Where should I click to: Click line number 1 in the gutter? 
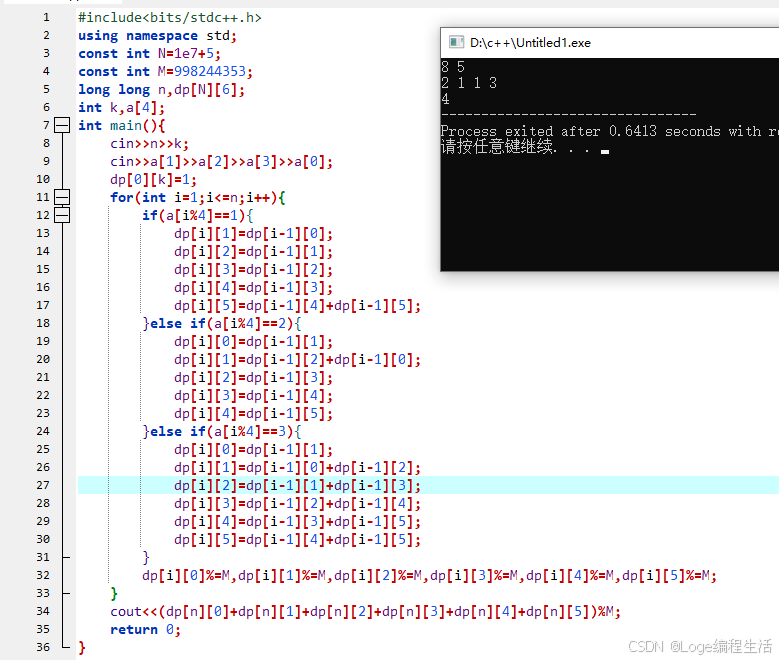coord(46,17)
